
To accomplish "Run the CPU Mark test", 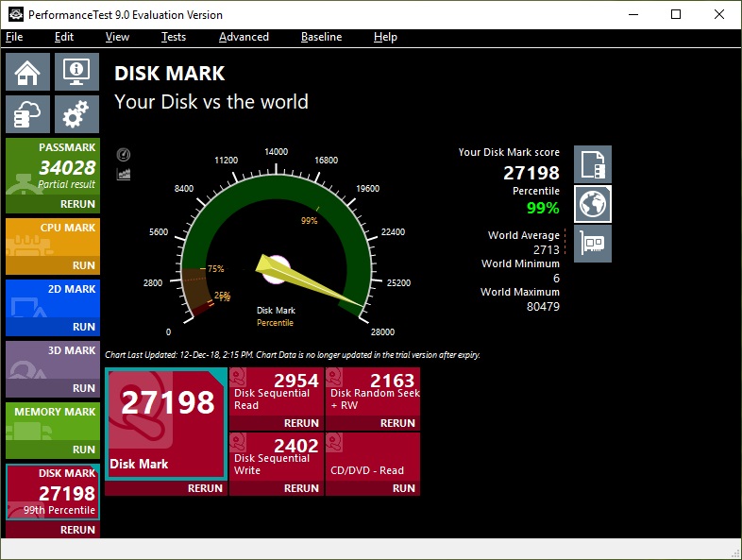I will click(83, 265).
